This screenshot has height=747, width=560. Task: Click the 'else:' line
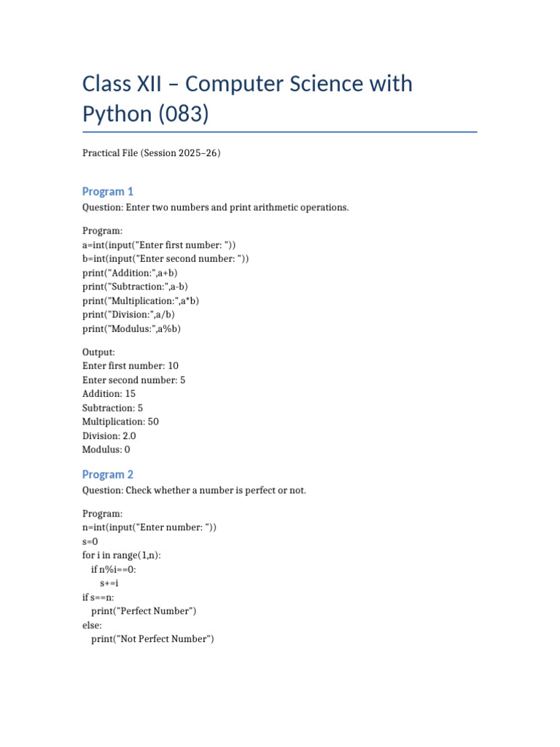tap(92, 625)
